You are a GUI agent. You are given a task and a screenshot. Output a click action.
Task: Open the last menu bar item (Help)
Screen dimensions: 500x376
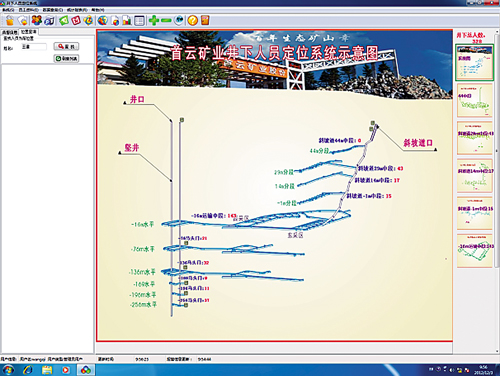point(98,10)
